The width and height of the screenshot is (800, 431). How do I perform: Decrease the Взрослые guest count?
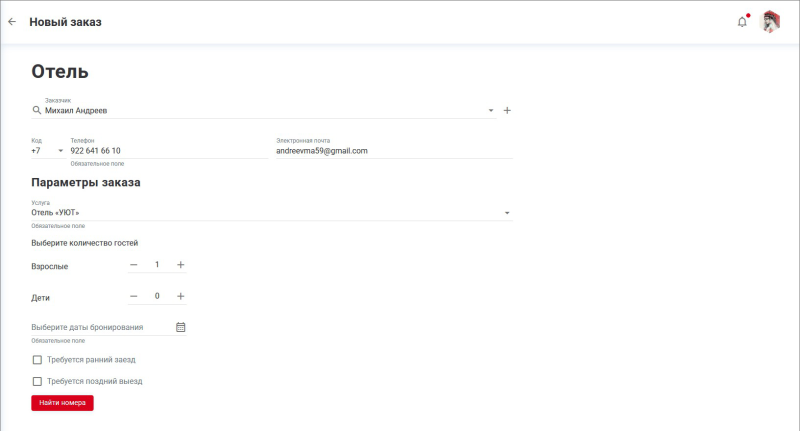(x=134, y=265)
